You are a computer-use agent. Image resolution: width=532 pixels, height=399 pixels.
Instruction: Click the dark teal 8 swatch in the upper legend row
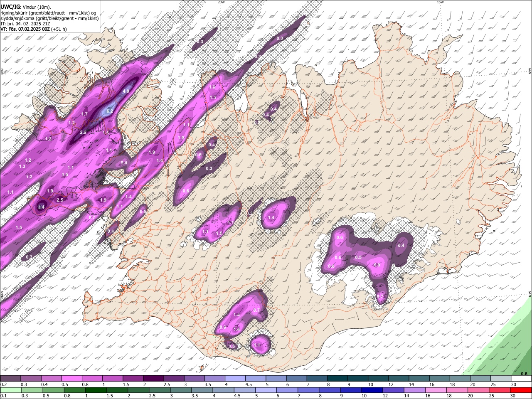click(x=337, y=379)
